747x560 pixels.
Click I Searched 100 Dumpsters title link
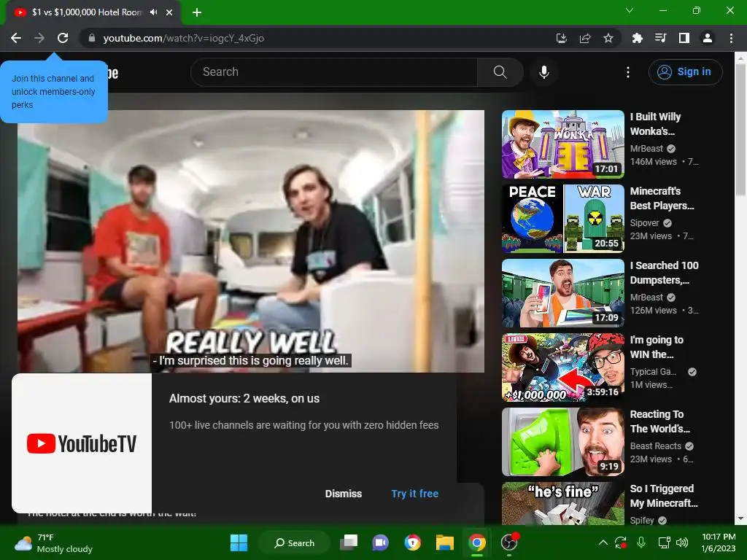(664, 273)
